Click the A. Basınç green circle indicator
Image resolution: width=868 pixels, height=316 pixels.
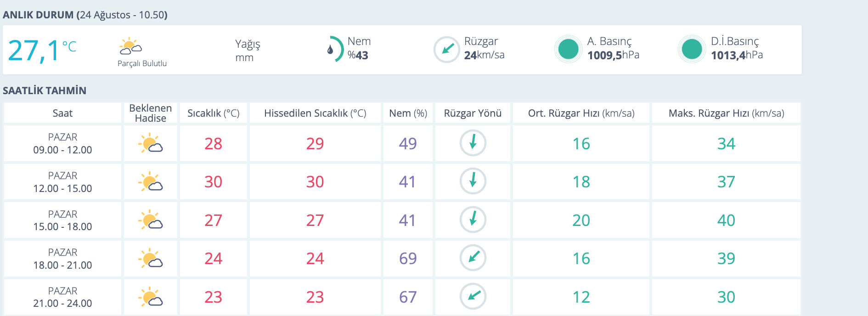click(x=568, y=49)
